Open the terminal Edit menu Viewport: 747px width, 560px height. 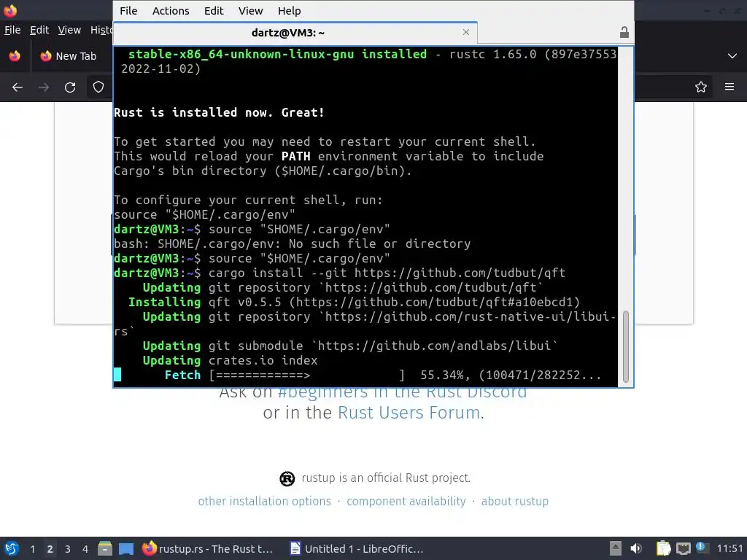(214, 10)
